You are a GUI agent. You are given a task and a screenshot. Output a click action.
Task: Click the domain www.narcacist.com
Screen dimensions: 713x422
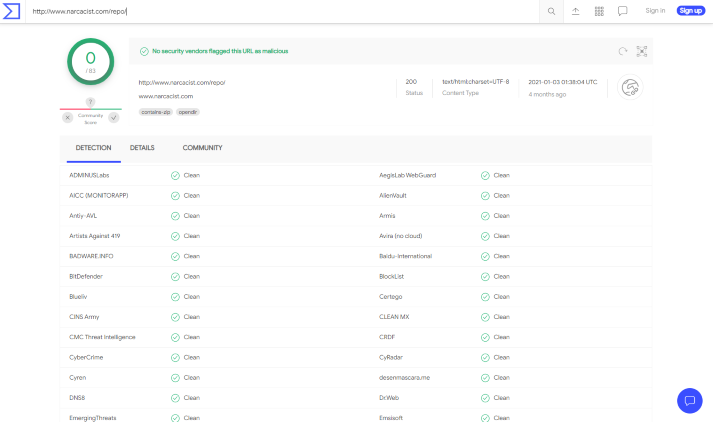click(166, 96)
